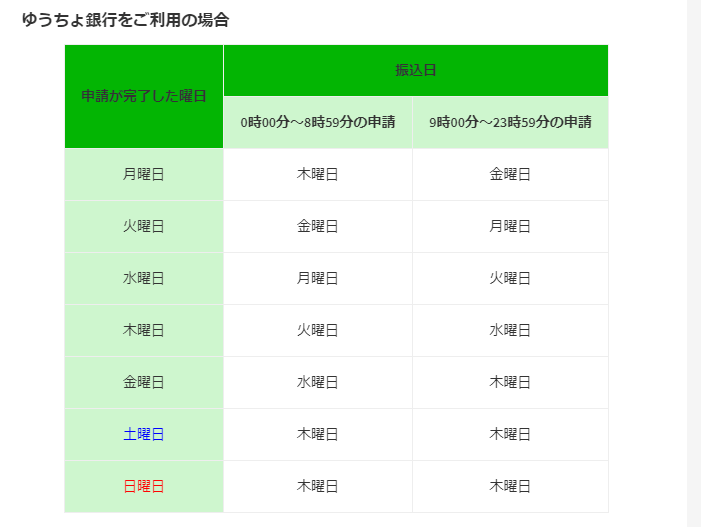The image size is (701, 527).
Task: Click the 0時00分～8時59分 transfer day for the 月曜日 row
Action: tap(318, 174)
